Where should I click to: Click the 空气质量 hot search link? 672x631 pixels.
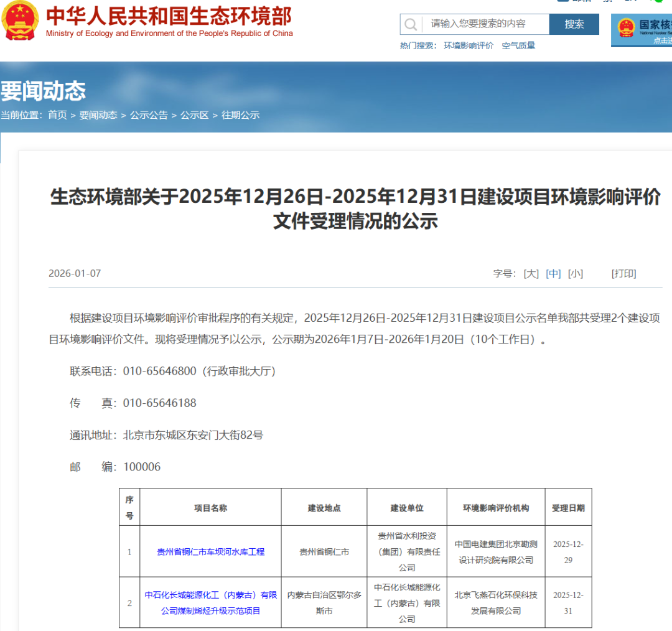pyautogui.click(x=518, y=45)
